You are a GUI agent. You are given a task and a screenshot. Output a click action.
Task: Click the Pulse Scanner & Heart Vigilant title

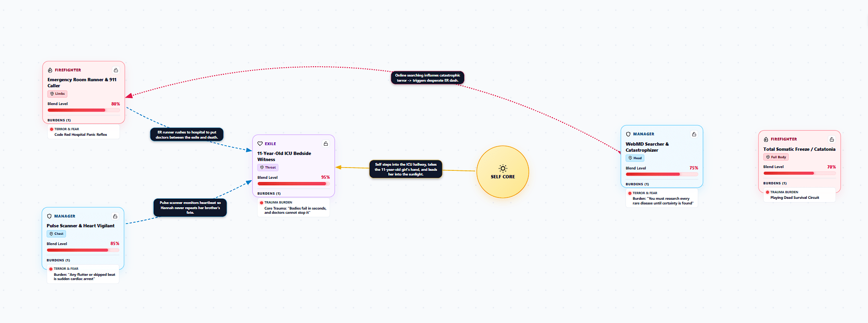pyautogui.click(x=80, y=226)
